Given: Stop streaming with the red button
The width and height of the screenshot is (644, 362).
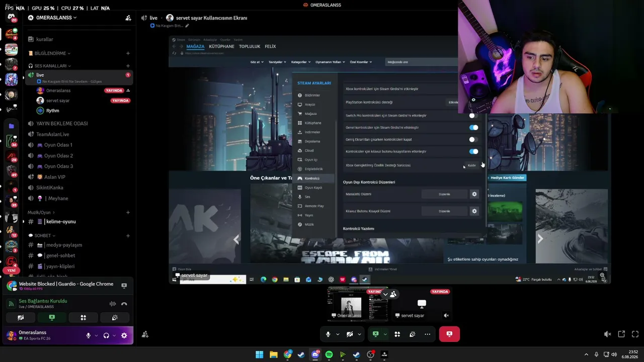Looking at the screenshot, I should pos(449,334).
